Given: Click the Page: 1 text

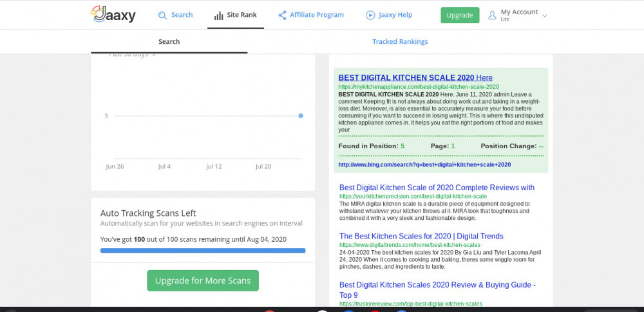Looking at the screenshot, I should 443,146.
